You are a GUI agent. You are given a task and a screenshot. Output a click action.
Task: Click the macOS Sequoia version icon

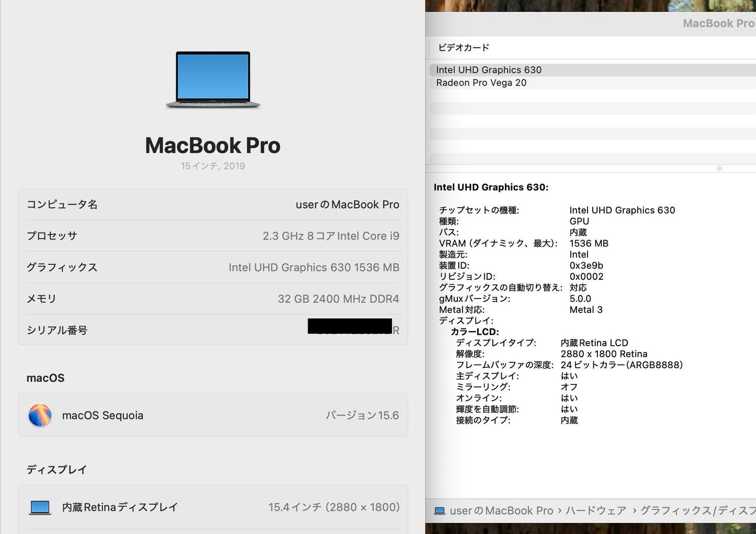pyautogui.click(x=40, y=415)
